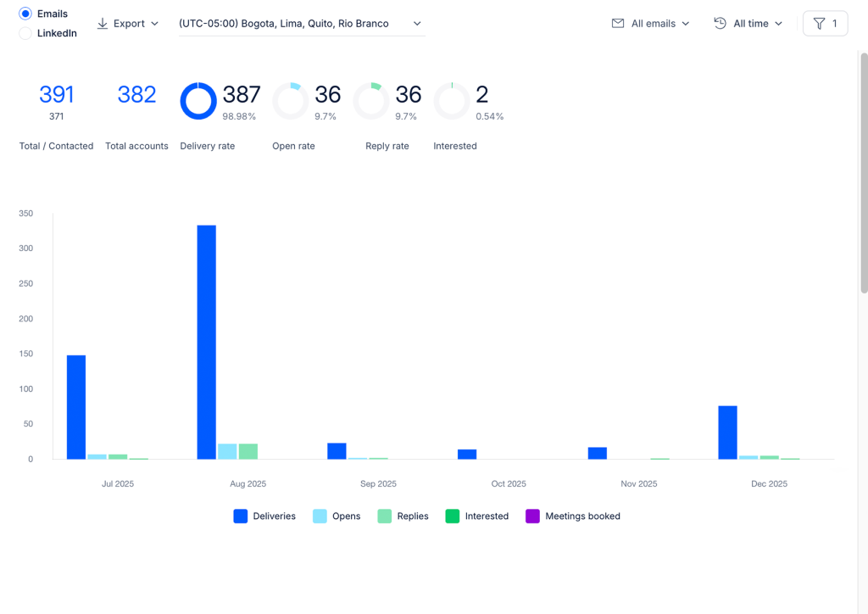Screen dimensions: 868x614
Task: Expand the Export options chevron
Action: tap(154, 23)
